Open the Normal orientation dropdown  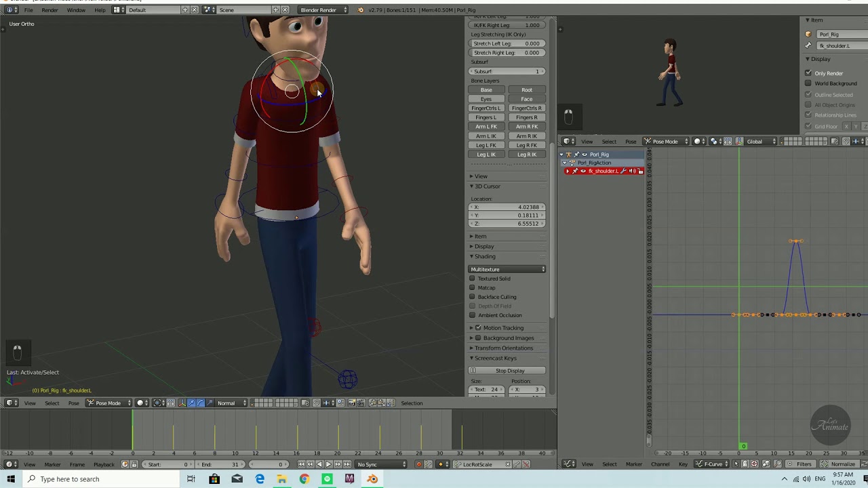point(231,403)
